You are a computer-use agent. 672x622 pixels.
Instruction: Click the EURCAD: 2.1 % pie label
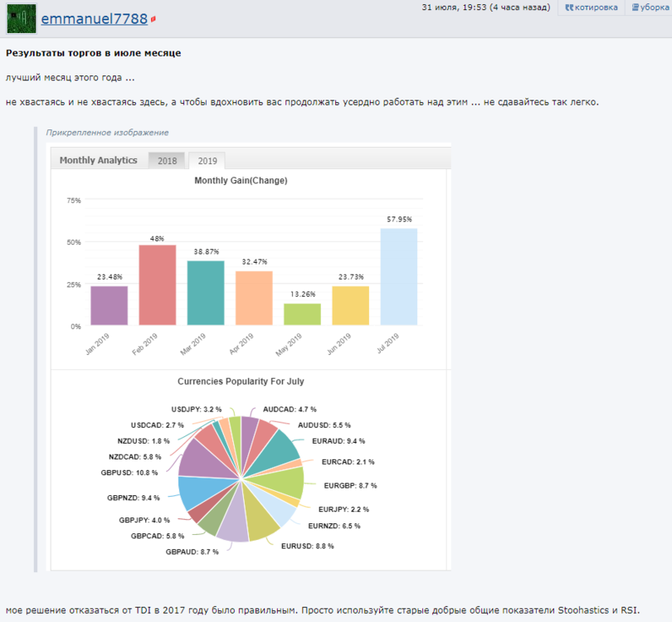click(x=348, y=462)
